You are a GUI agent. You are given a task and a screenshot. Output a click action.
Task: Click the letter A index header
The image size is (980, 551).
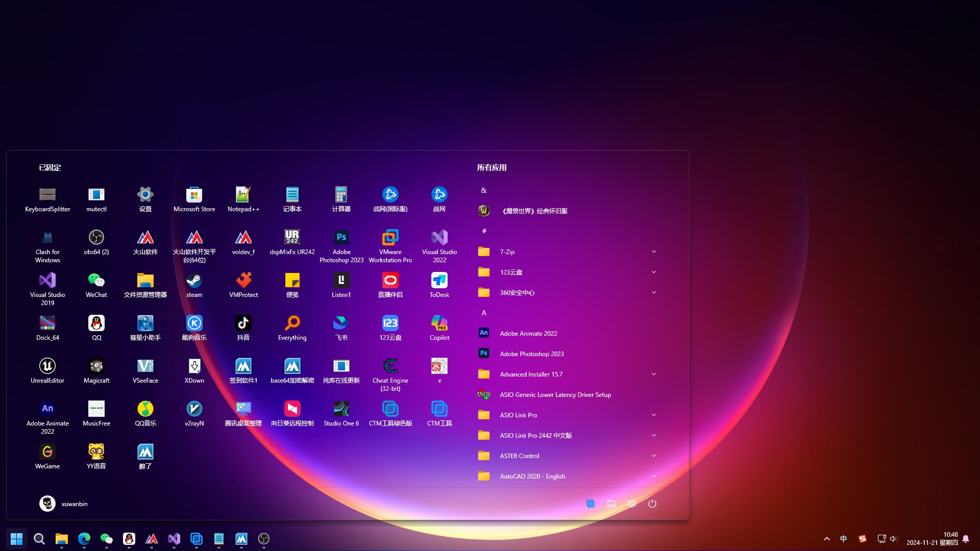pos(484,313)
